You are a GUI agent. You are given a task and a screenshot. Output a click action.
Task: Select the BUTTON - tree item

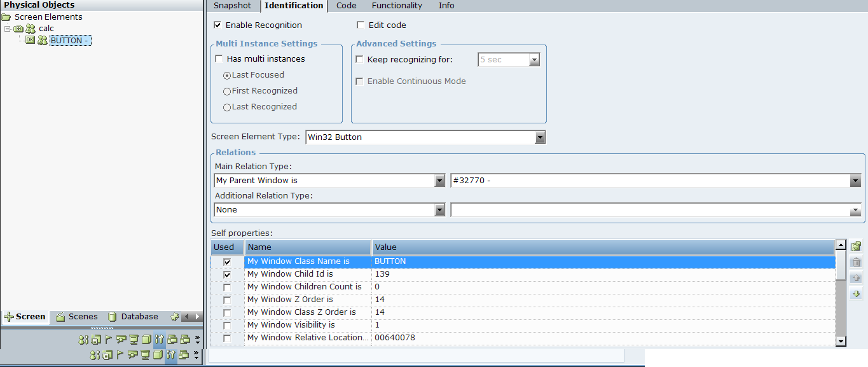69,41
